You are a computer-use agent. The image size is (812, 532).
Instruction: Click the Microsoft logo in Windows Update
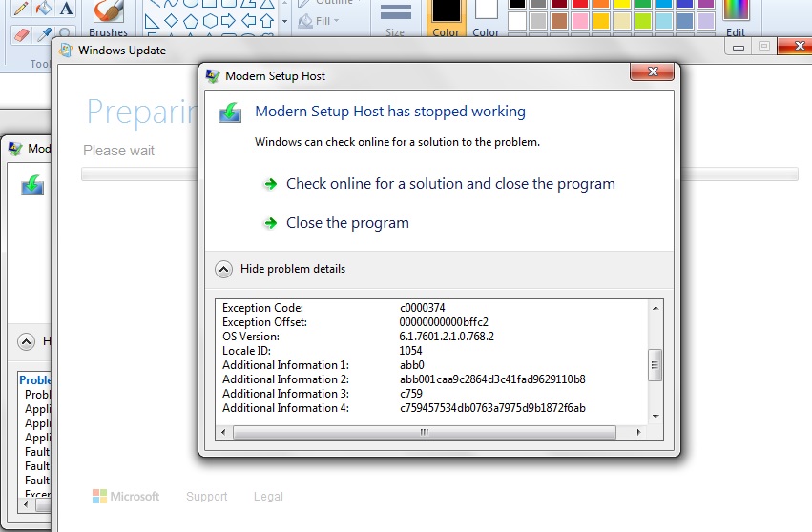[126, 497]
